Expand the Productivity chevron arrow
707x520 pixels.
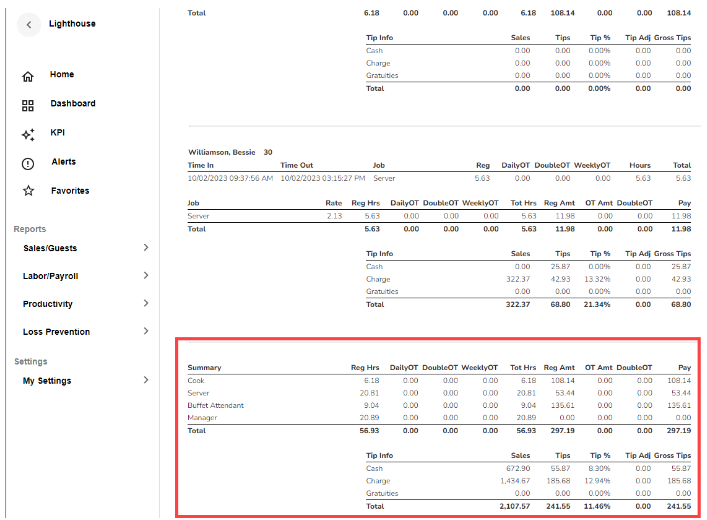point(146,304)
